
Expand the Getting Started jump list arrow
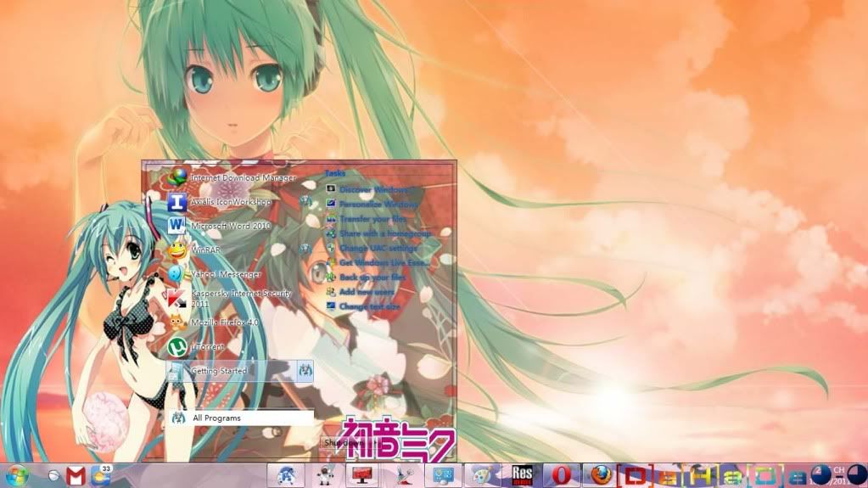(305, 371)
